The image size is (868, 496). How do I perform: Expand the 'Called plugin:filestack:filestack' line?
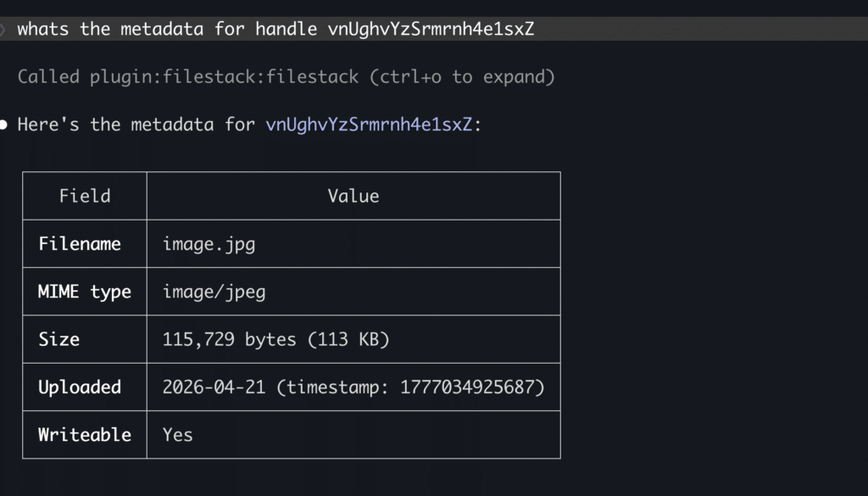click(x=186, y=77)
